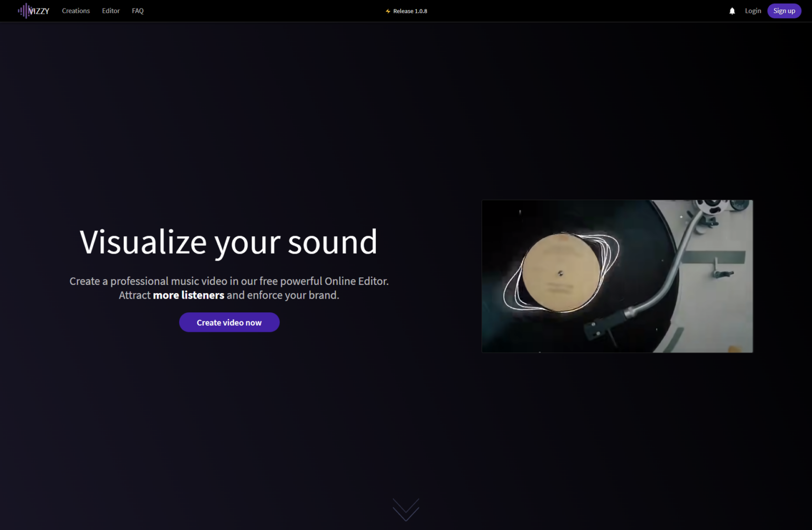Select Login to sign in

[x=753, y=11]
